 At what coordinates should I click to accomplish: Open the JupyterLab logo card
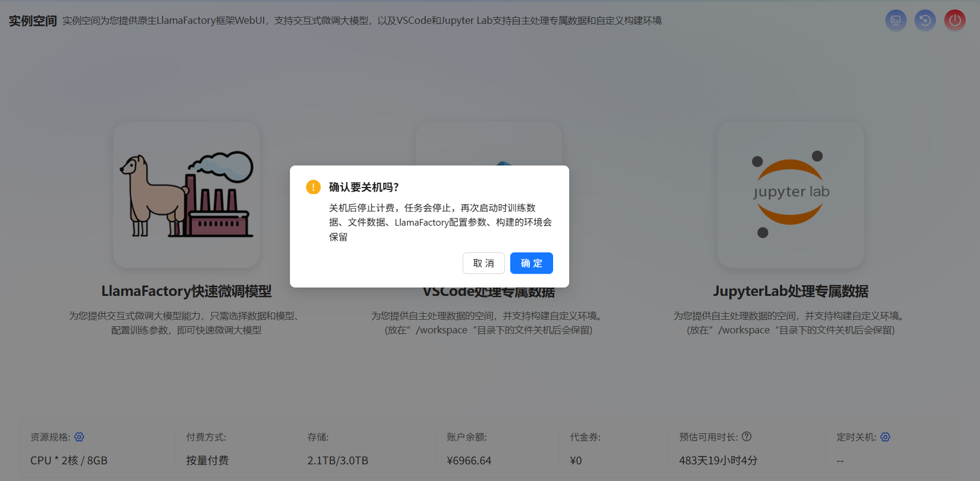pos(791,195)
